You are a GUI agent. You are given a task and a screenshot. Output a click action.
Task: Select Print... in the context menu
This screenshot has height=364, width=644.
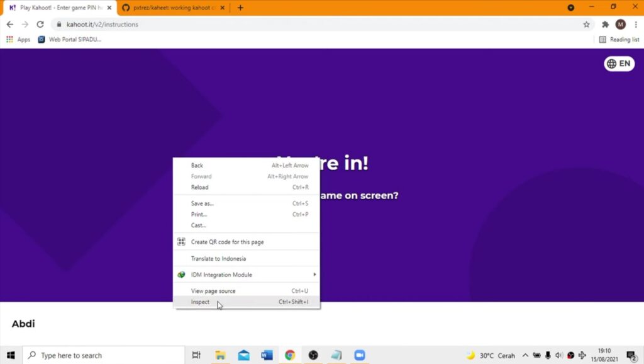click(247, 214)
